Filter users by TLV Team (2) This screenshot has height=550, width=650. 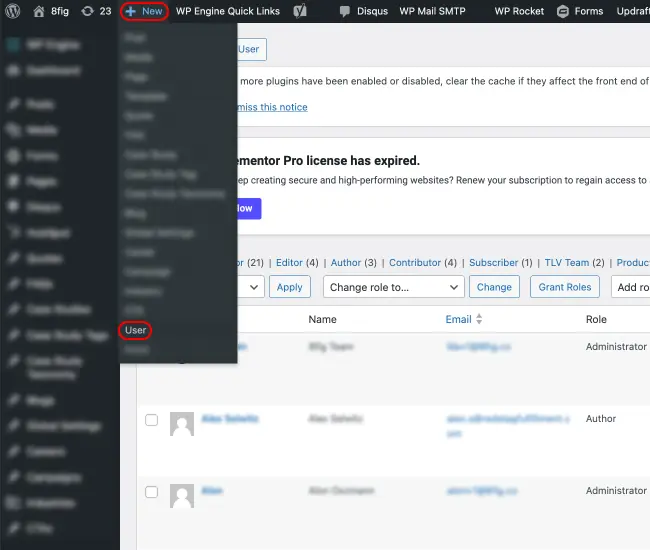[x=574, y=263]
